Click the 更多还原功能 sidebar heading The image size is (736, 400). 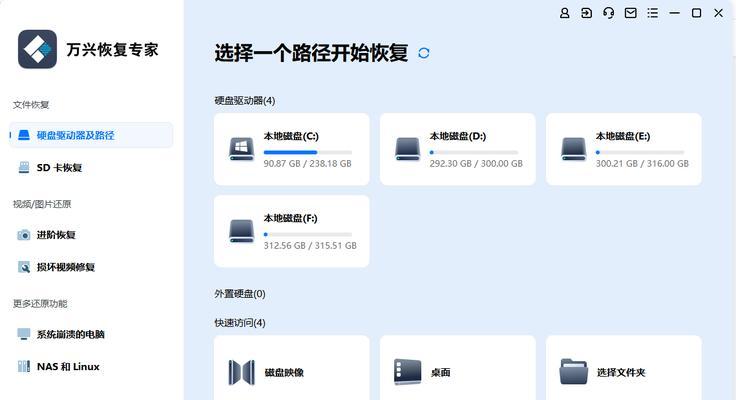point(40,304)
